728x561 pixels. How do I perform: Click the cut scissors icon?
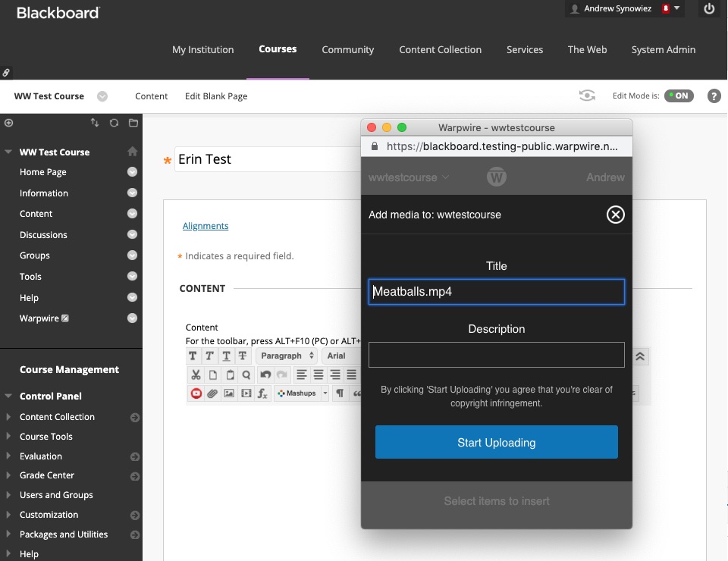(196, 375)
